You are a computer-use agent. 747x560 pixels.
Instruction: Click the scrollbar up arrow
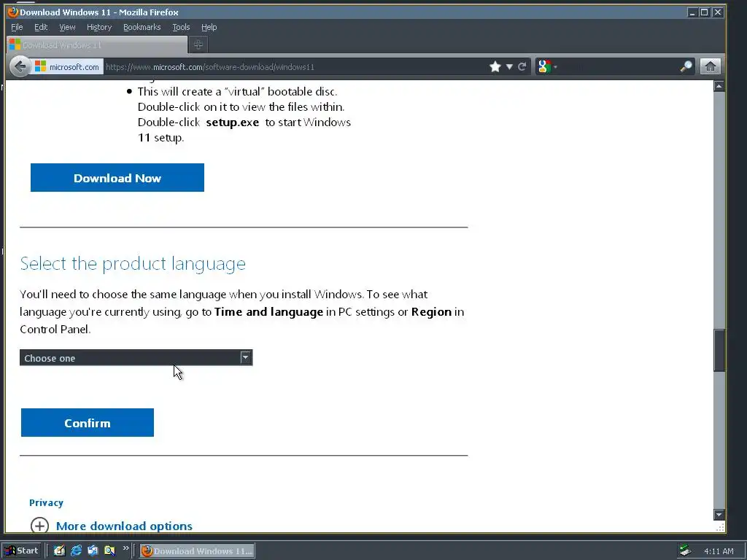pyautogui.click(x=719, y=86)
